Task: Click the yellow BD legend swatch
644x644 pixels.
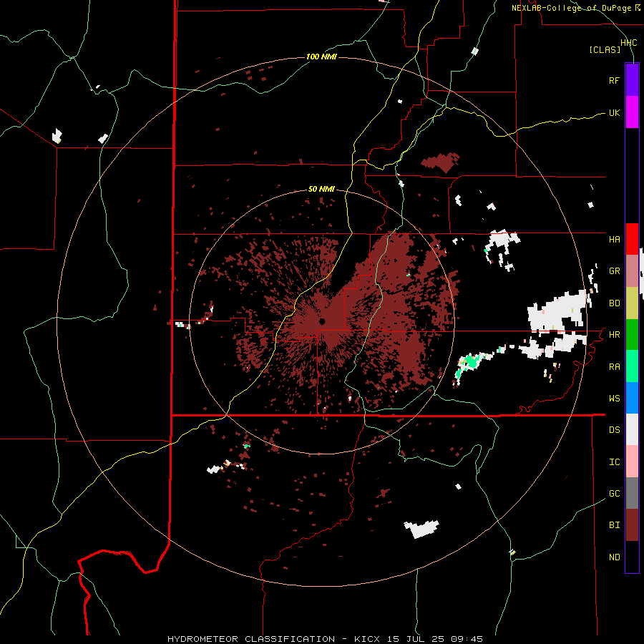Action: 632,303
